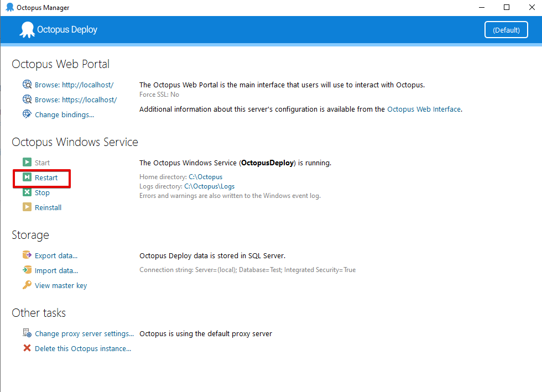Image resolution: width=542 pixels, height=392 pixels.
Task: Minimize the Octopus Manager window
Action: coord(482,7)
